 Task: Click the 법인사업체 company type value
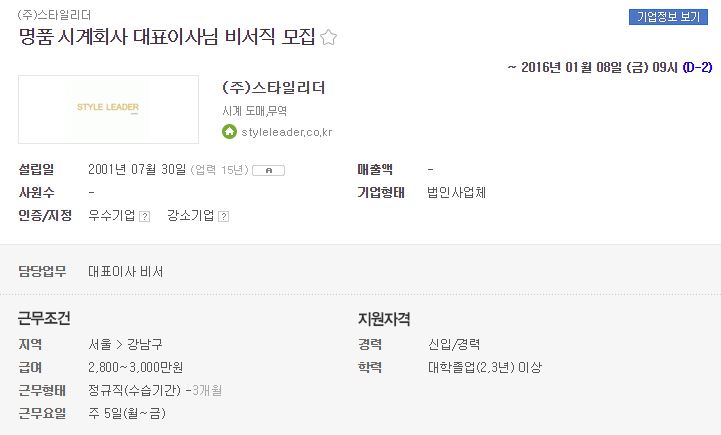coord(457,192)
